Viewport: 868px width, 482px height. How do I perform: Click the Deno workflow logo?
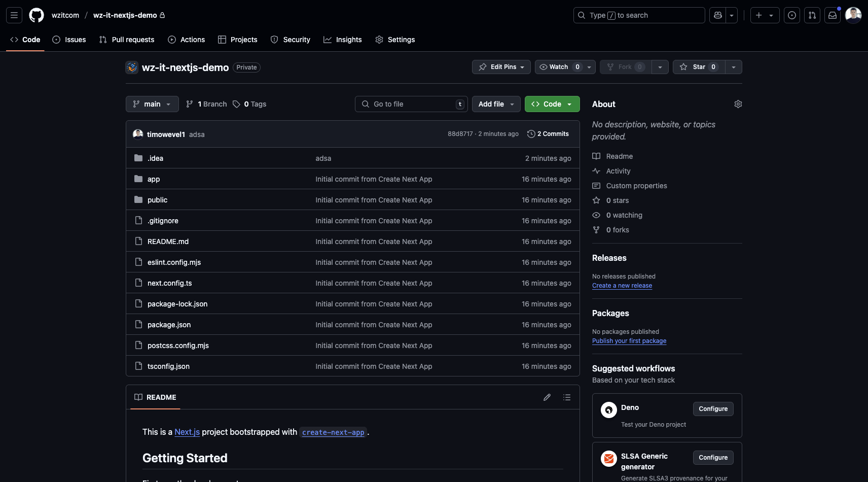609,410
